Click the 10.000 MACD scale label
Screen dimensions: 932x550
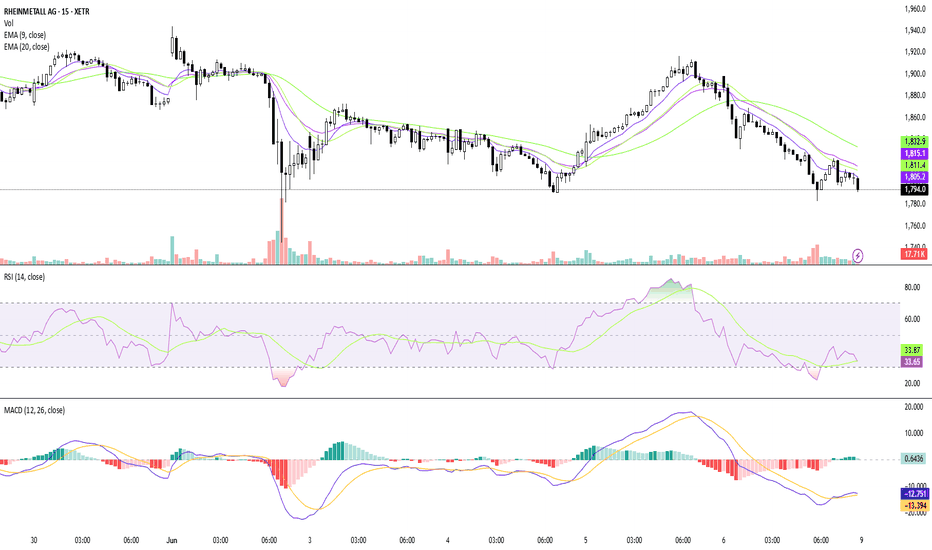coord(914,433)
